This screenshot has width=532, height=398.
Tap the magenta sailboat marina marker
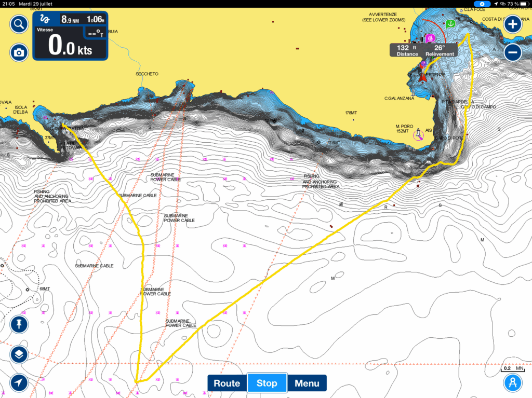point(430,38)
